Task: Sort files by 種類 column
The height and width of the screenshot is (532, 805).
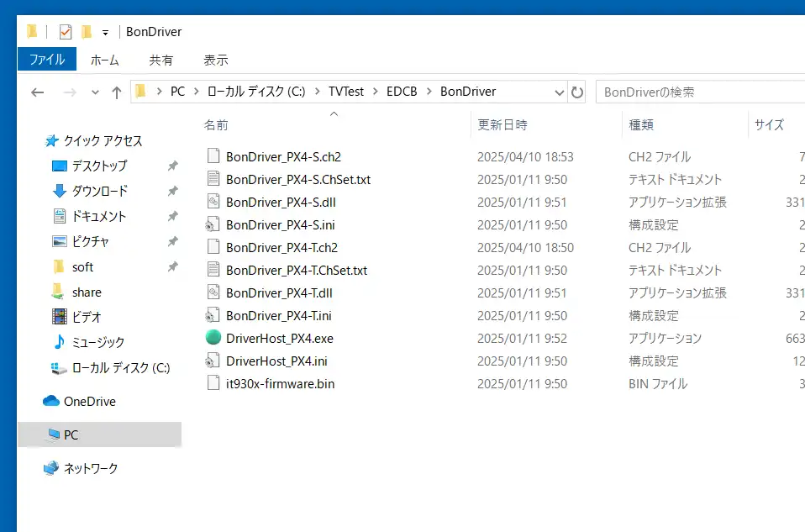Action: click(641, 125)
